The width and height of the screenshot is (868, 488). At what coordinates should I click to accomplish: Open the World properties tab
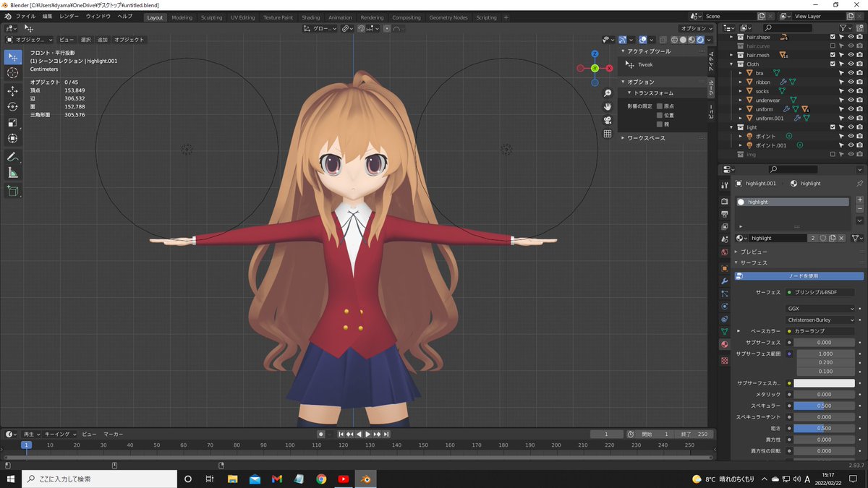click(x=724, y=252)
